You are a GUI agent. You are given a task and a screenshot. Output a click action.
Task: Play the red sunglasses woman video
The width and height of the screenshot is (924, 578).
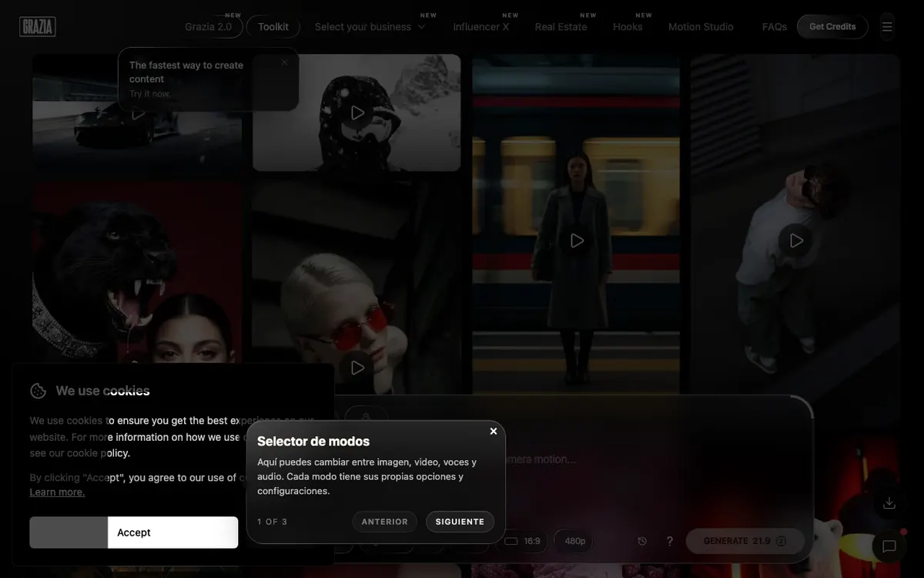[357, 368]
